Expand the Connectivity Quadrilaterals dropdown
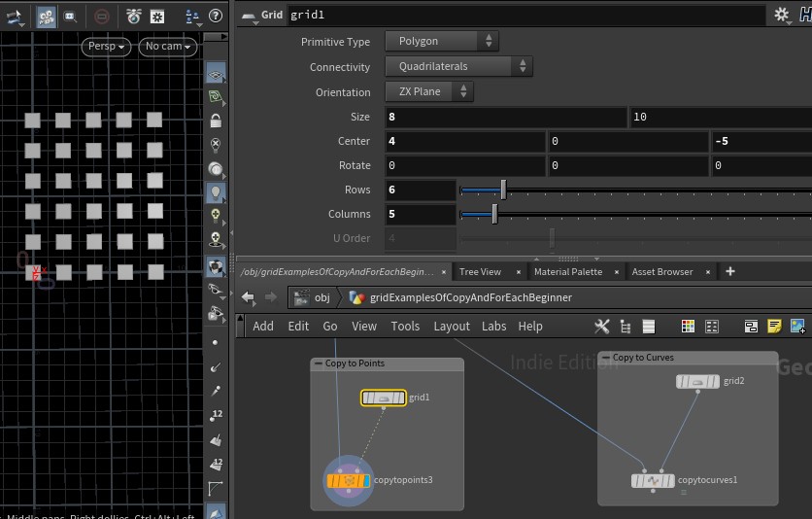The image size is (812, 519). click(458, 67)
